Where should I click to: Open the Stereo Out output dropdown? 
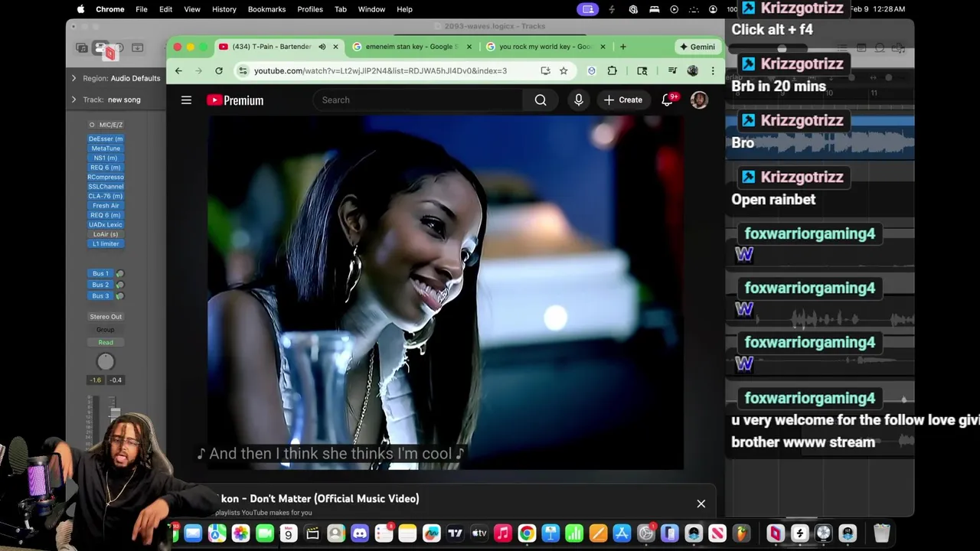tap(106, 317)
